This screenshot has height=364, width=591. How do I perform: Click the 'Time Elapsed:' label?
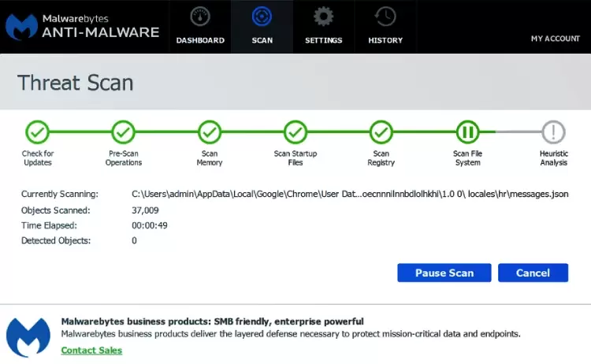coord(49,225)
